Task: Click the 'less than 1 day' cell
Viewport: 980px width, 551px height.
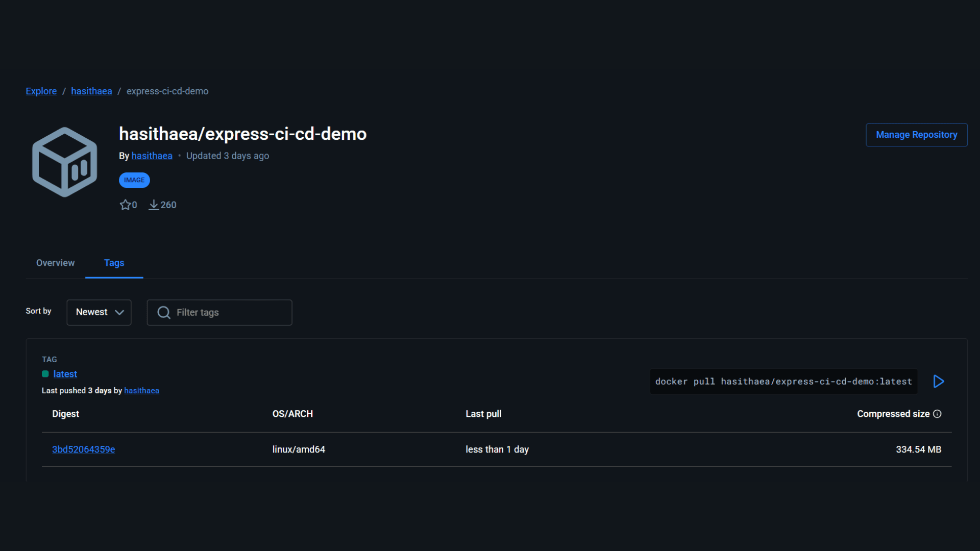Action: point(497,449)
